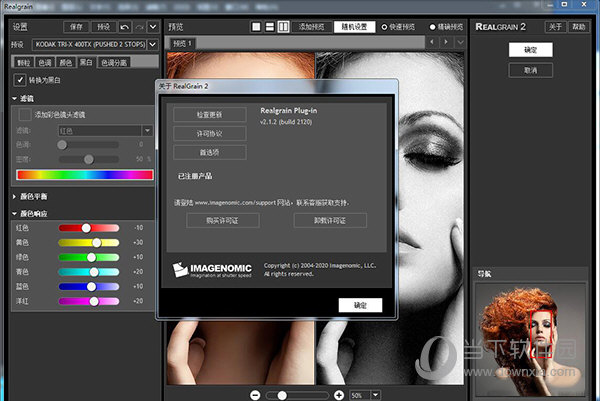Click the 添加预览 (add preview) button

tap(311, 27)
